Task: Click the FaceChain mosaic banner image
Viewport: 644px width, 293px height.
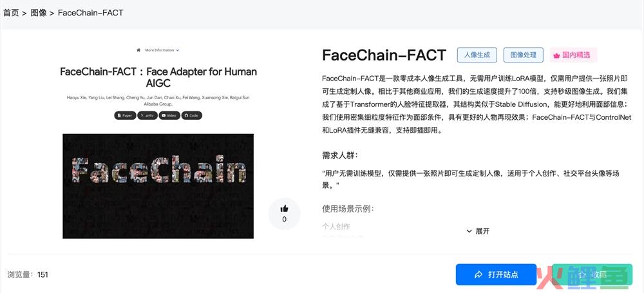Action: (158, 186)
